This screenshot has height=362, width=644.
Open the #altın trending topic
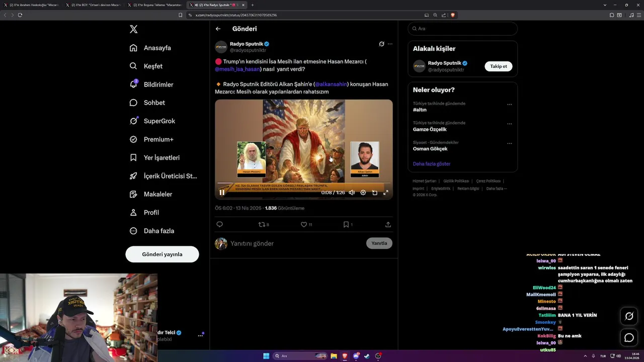coord(420,110)
